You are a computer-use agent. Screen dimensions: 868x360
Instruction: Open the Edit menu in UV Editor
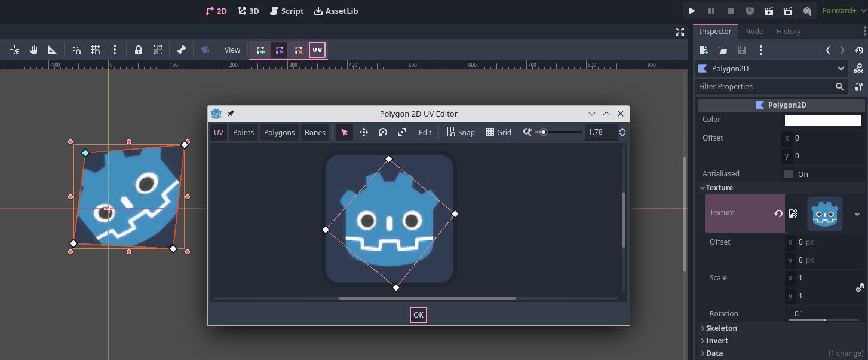tap(425, 132)
